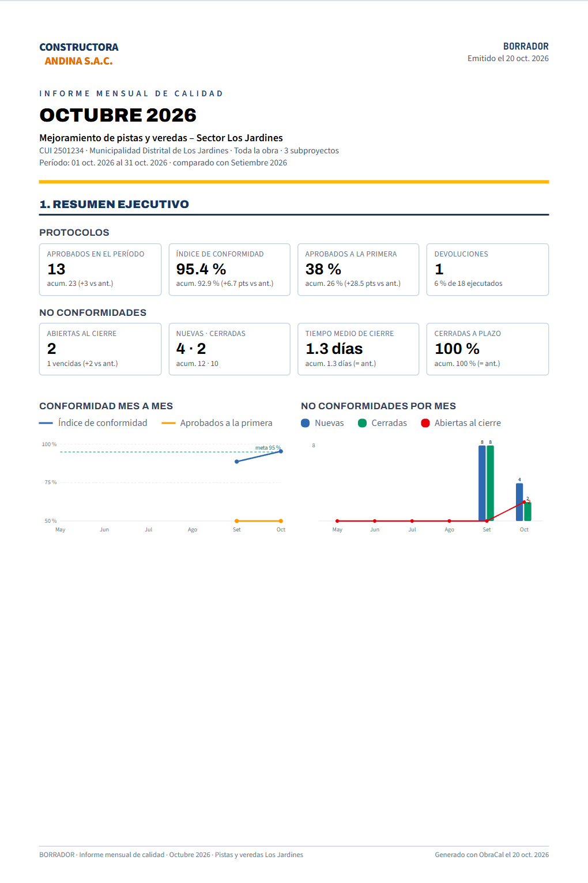Open the Devoluciones card showing 1
The image size is (588, 883).
point(488,270)
